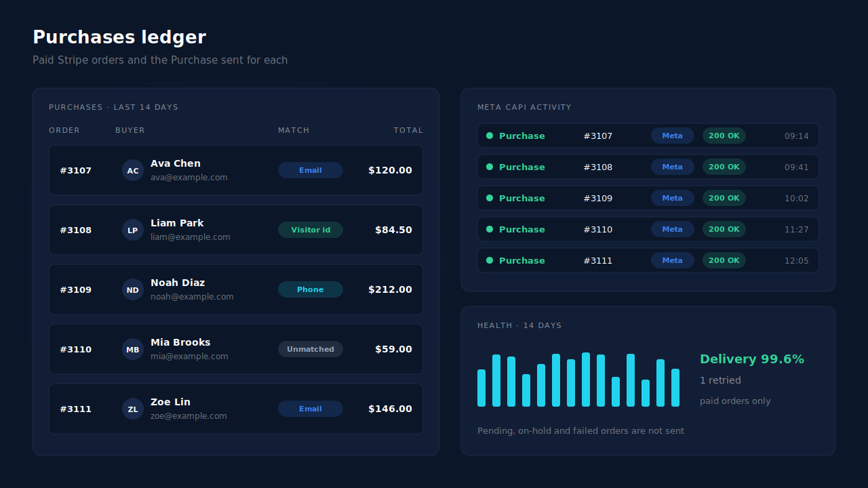Click the email ava@example.com
The image size is (868, 488).
189,178
